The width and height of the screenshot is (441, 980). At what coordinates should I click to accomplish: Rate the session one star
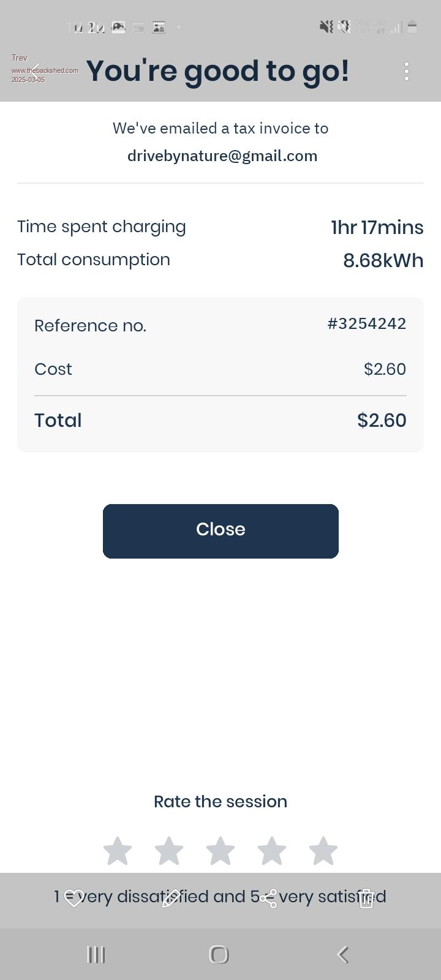[118, 851]
